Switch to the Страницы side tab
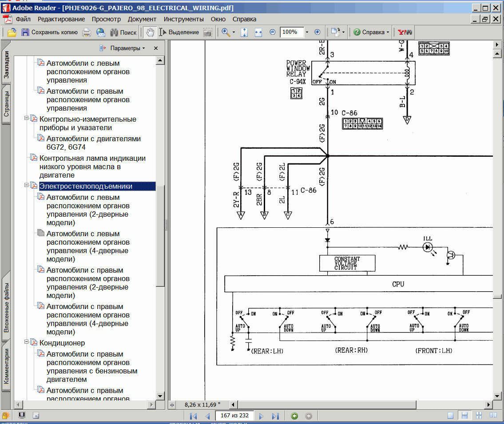 [x=7, y=103]
